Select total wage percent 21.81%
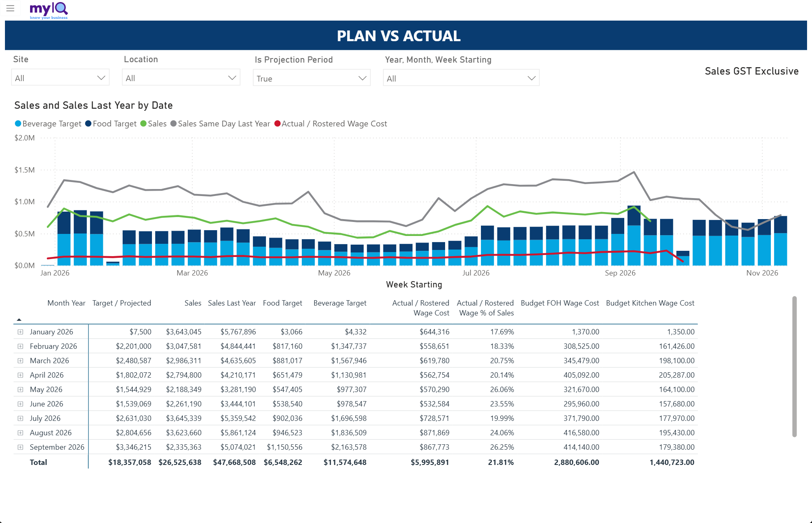Image resolution: width=812 pixels, height=523 pixels. pyautogui.click(x=501, y=462)
